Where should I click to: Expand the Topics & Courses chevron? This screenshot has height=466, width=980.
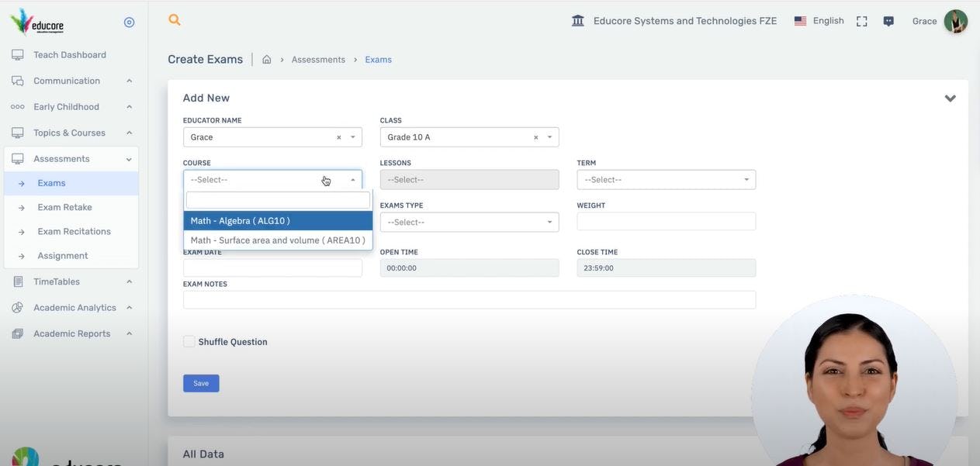click(x=129, y=133)
